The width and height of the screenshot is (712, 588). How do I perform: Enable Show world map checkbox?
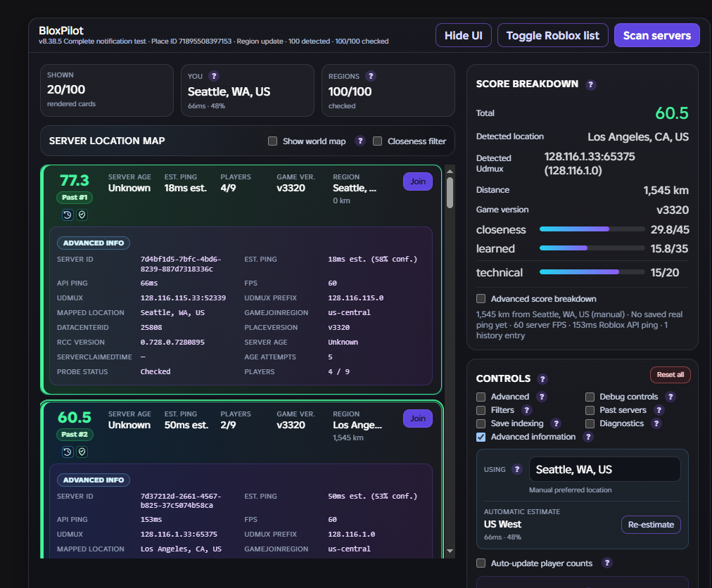272,141
